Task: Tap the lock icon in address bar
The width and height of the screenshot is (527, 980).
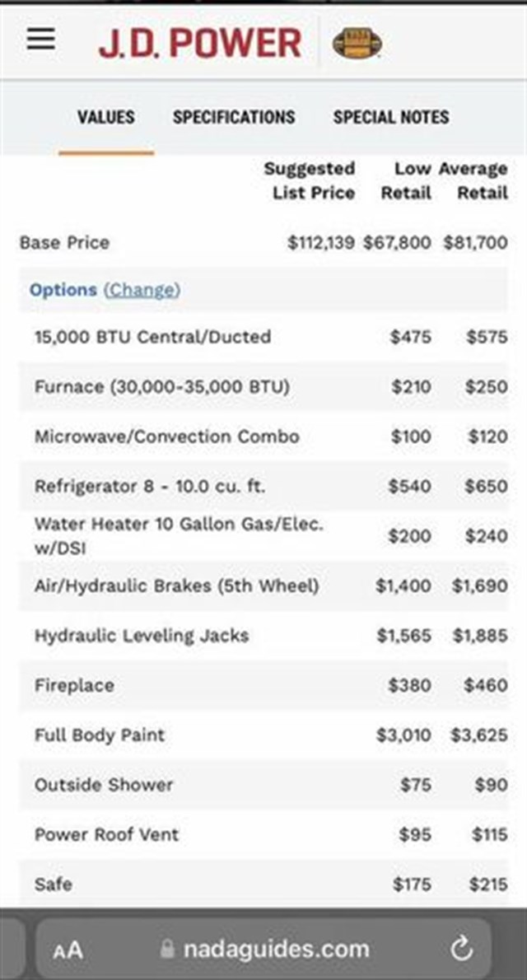Action: pyautogui.click(x=168, y=950)
